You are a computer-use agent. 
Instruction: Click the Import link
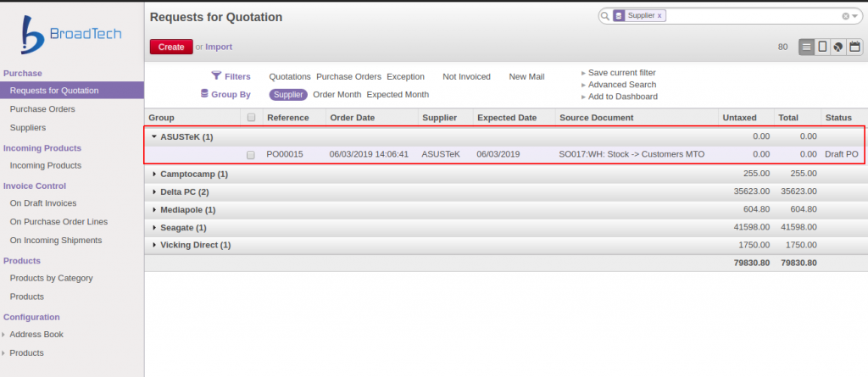click(x=219, y=47)
